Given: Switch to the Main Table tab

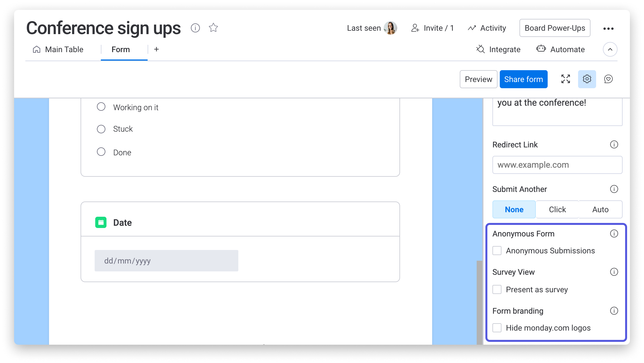Looking at the screenshot, I should pyautogui.click(x=64, y=50).
